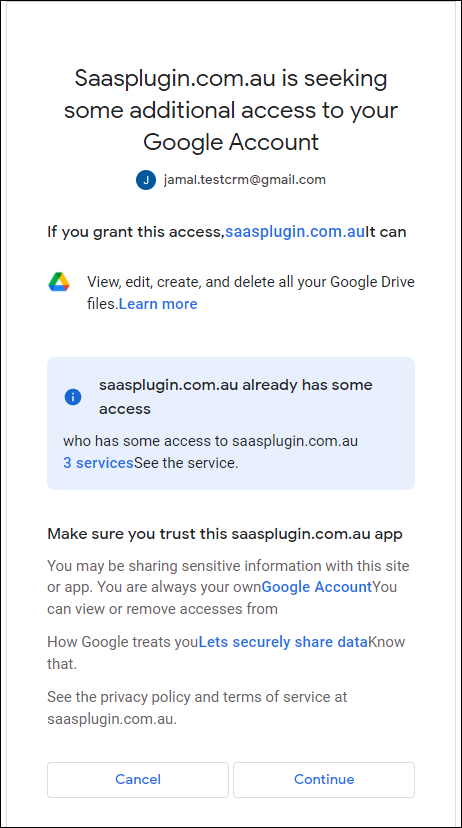Click 'You may be sharing sensitive information' paragraph

point(228,587)
